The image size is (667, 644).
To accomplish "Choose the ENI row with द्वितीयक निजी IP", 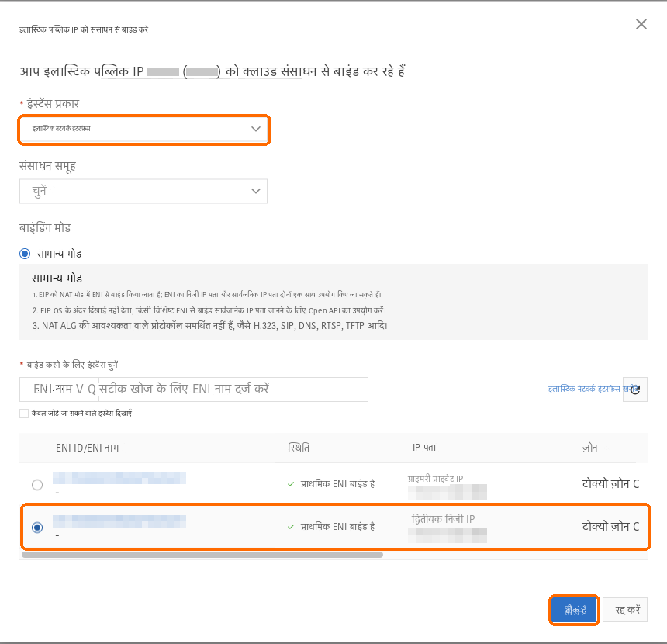I will pyautogui.click(x=37, y=528).
